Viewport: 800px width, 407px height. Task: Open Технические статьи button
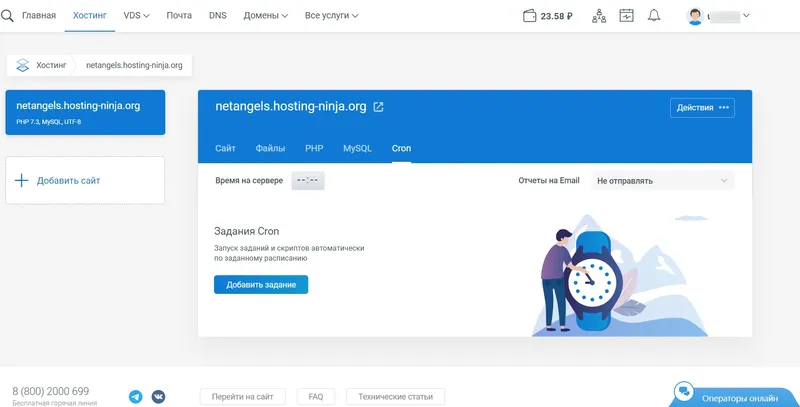pyautogui.click(x=395, y=396)
